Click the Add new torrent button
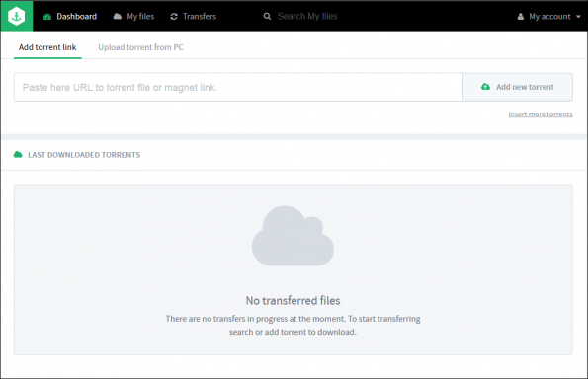The image size is (588, 379). tap(518, 87)
